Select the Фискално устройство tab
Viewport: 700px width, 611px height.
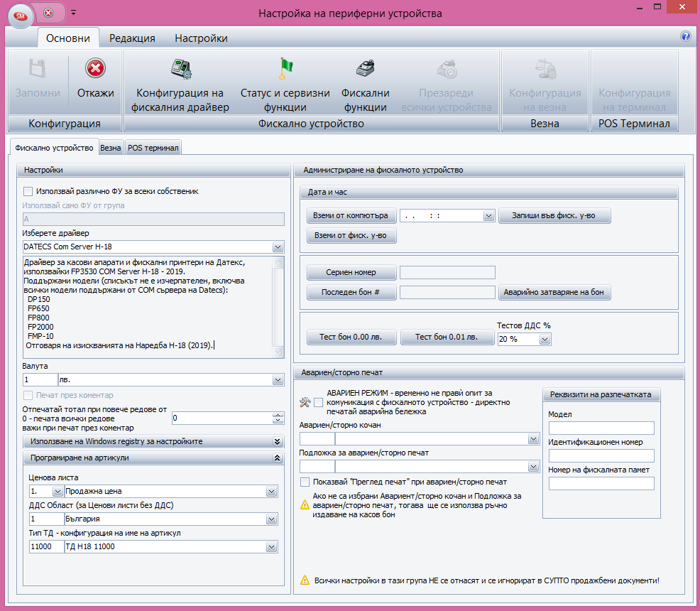pyautogui.click(x=54, y=148)
